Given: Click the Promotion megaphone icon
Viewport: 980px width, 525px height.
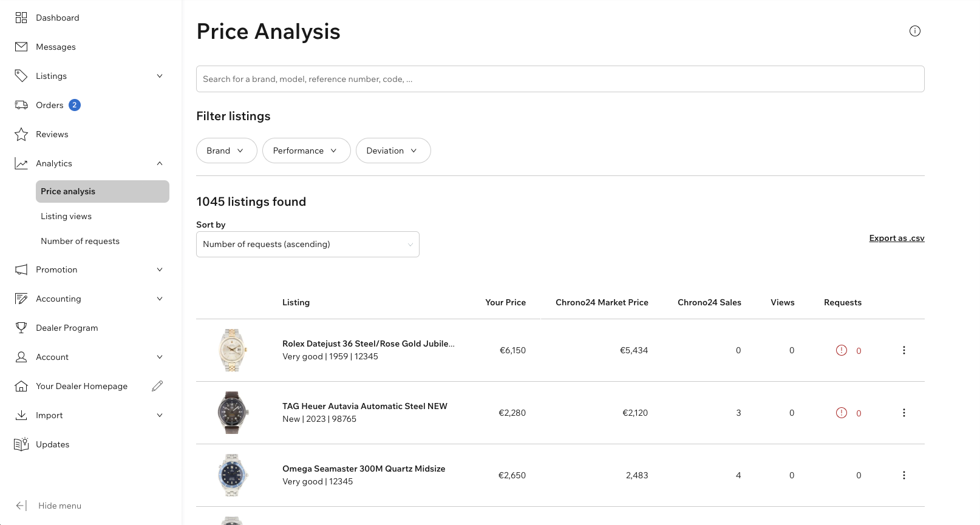Looking at the screenshot, I should (21, 269).
